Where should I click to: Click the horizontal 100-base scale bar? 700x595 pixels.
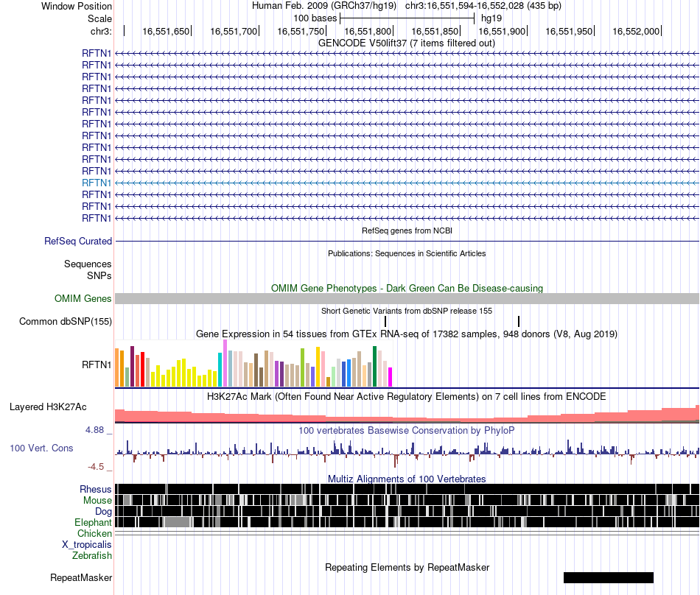click(407, 18)
